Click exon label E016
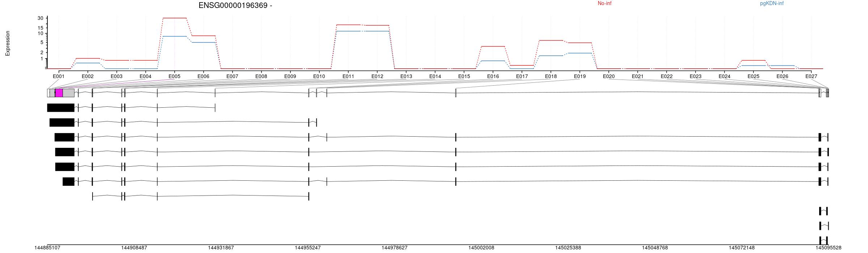 (493, 76)
